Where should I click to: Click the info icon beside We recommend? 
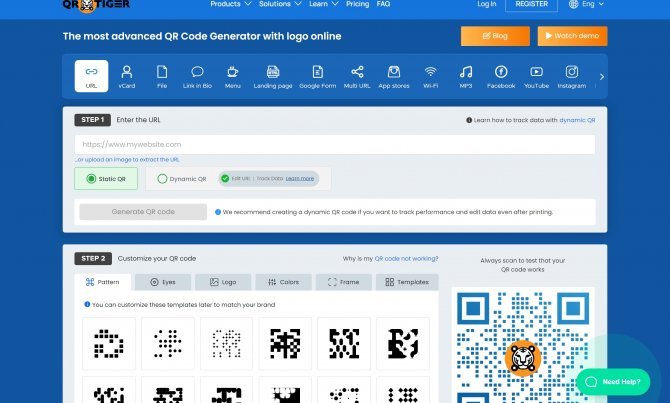[x=218, y=212]
